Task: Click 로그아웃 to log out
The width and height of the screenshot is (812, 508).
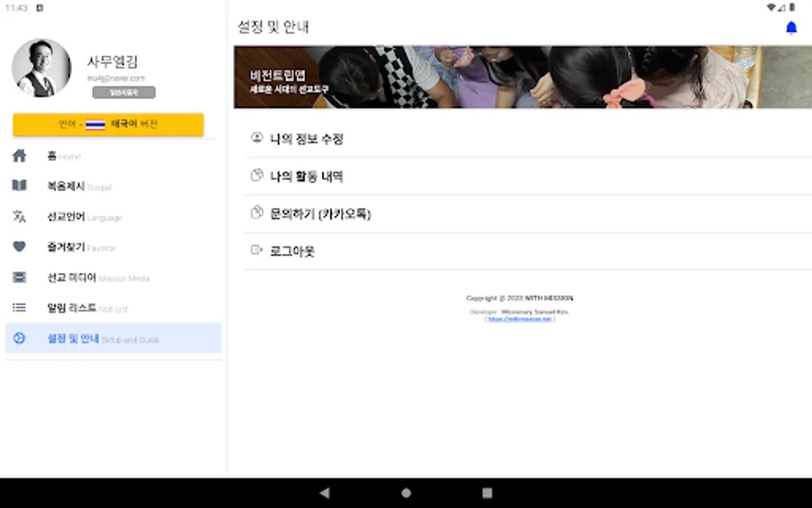Action: click(528, 251)
